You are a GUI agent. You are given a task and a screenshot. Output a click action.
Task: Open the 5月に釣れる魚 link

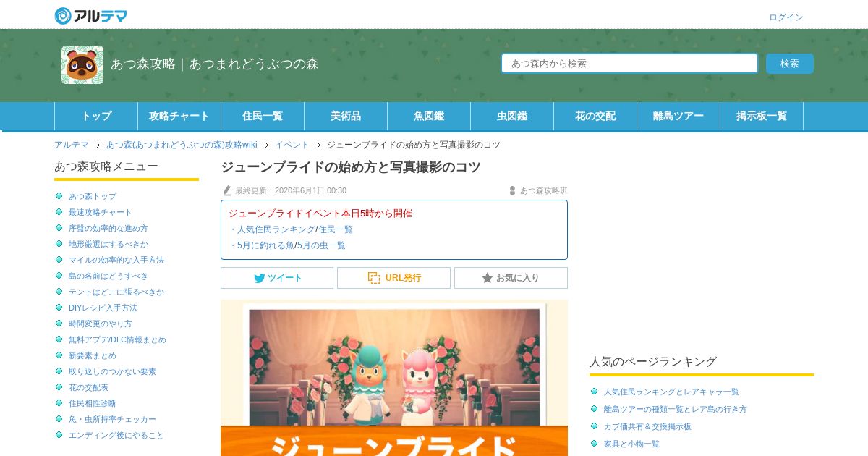265,245
